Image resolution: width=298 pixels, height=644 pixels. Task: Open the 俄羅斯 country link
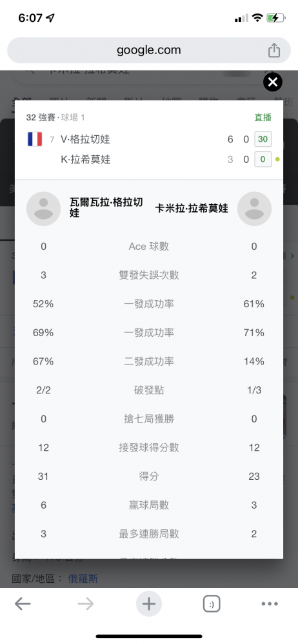83,579
